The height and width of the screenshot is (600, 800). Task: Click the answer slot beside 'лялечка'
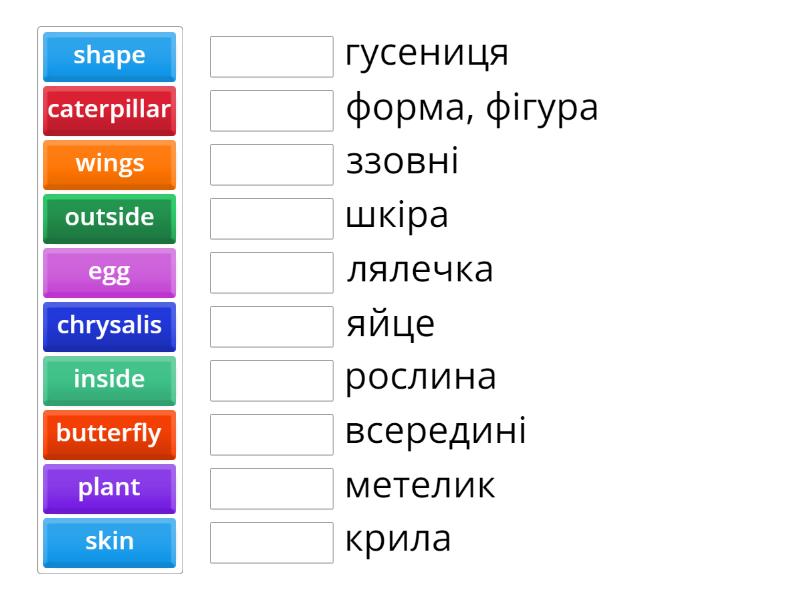(272, 273)
